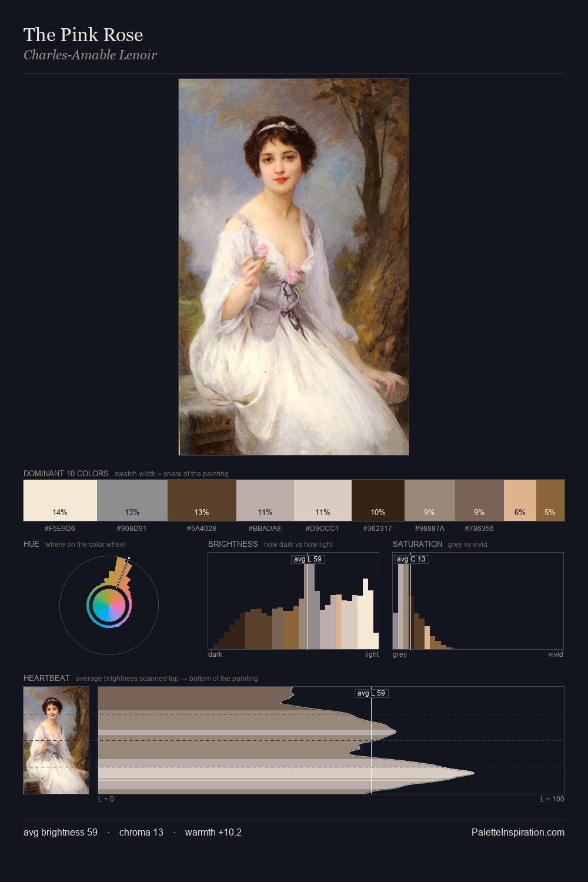Image resolution: width=588 pixels, height=882 pixels.
Task: Click the 'L = 100' axis label
Action: (x=552, y=799)
